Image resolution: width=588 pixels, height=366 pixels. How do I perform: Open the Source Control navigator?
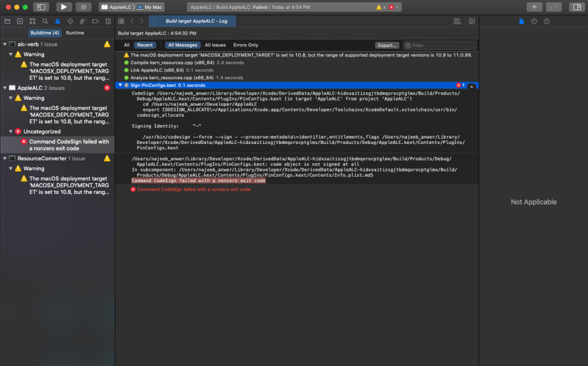20,21
